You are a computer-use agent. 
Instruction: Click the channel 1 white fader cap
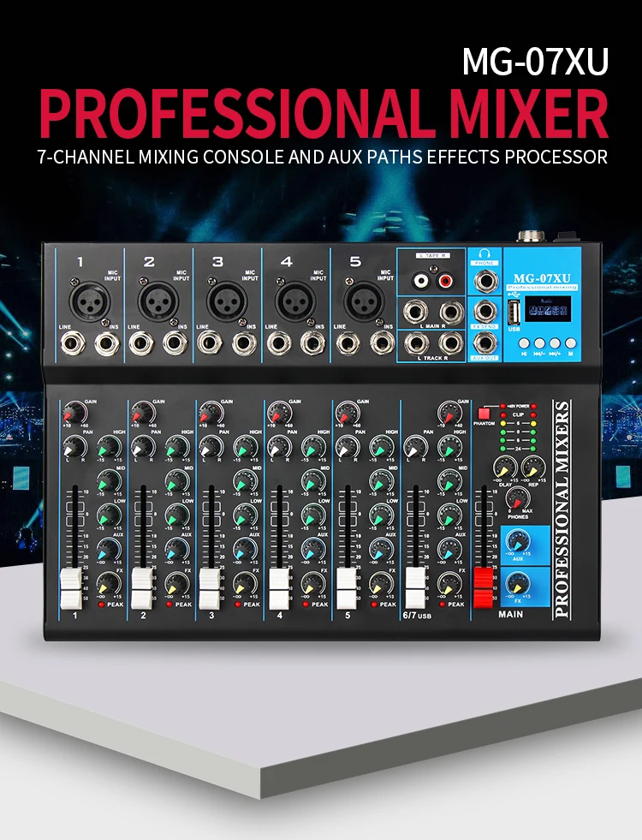[x=70, y=588]
